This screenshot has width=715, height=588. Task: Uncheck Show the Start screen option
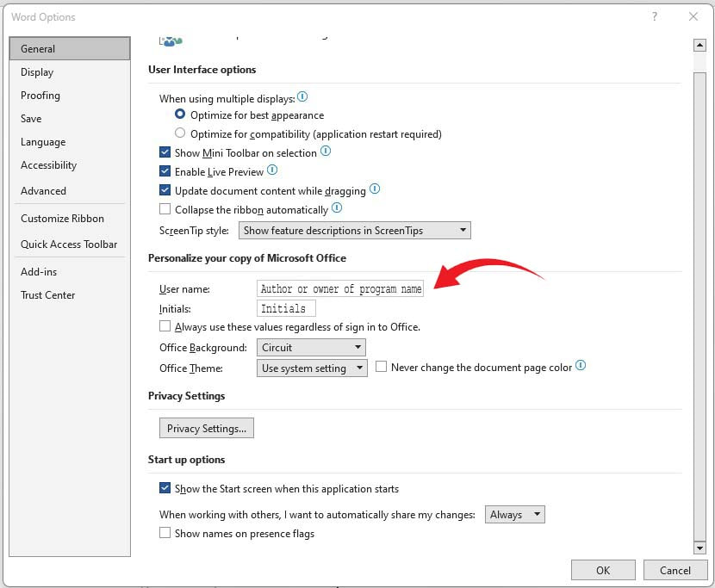165,488
